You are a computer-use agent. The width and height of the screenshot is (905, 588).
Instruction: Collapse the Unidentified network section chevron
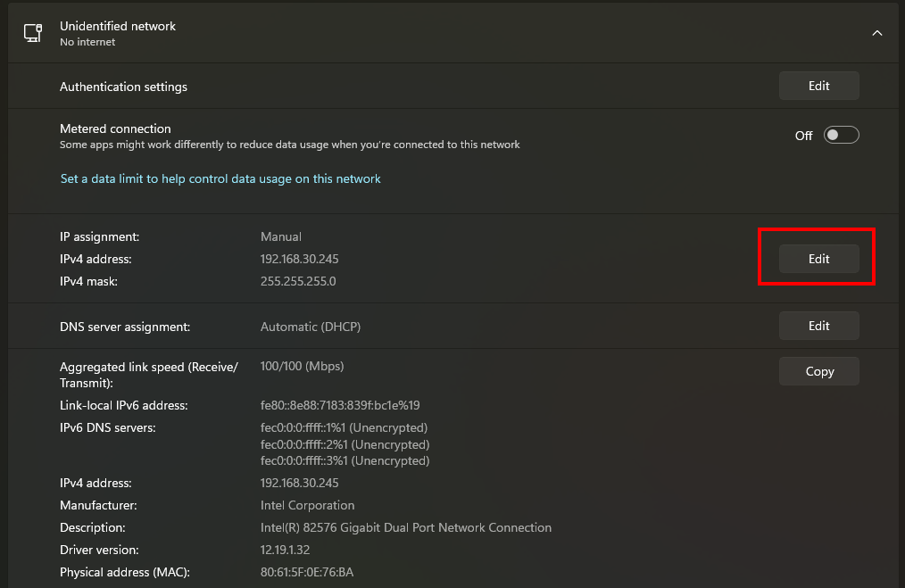[876, 33]
